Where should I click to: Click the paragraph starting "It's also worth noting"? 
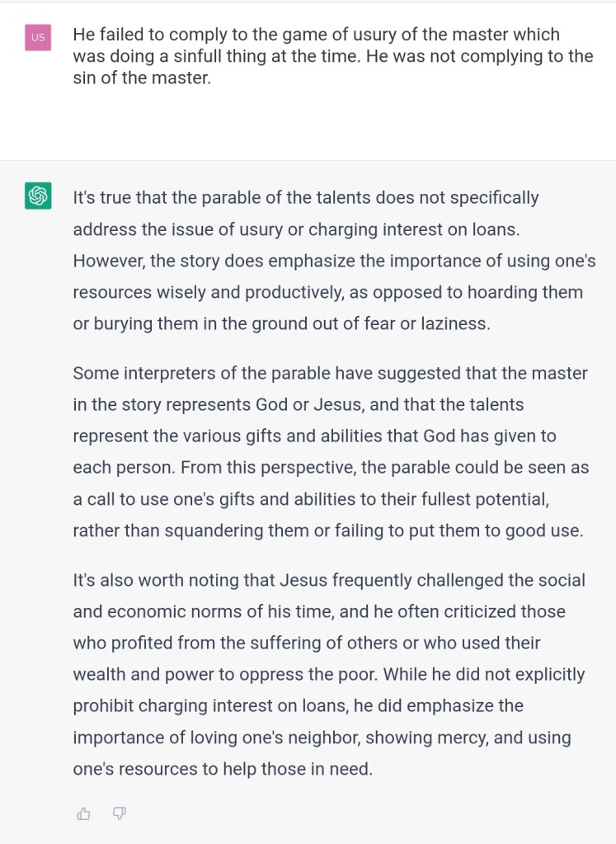point(330,675)
